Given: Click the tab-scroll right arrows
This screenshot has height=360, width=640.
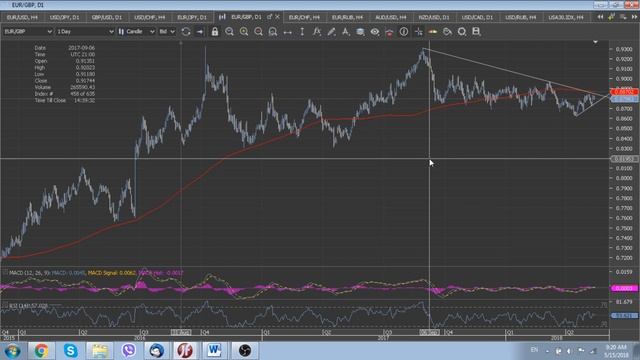Looking at the screenshot, I should click(x=634, y=17).
